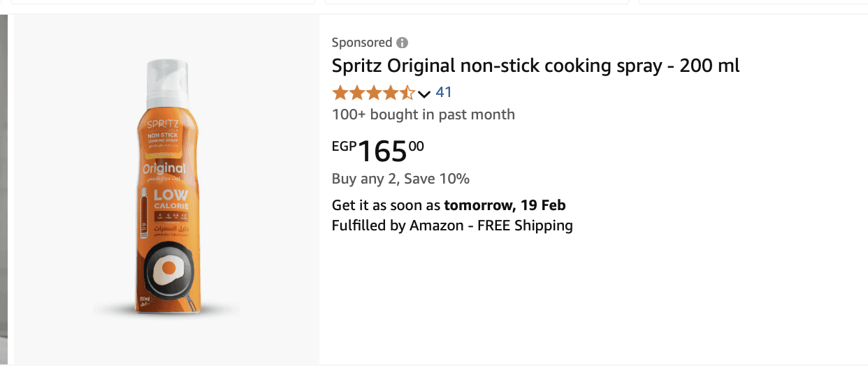Click the info icon beside Sponsored
868x370 pixels.
(x=403, y=43)
